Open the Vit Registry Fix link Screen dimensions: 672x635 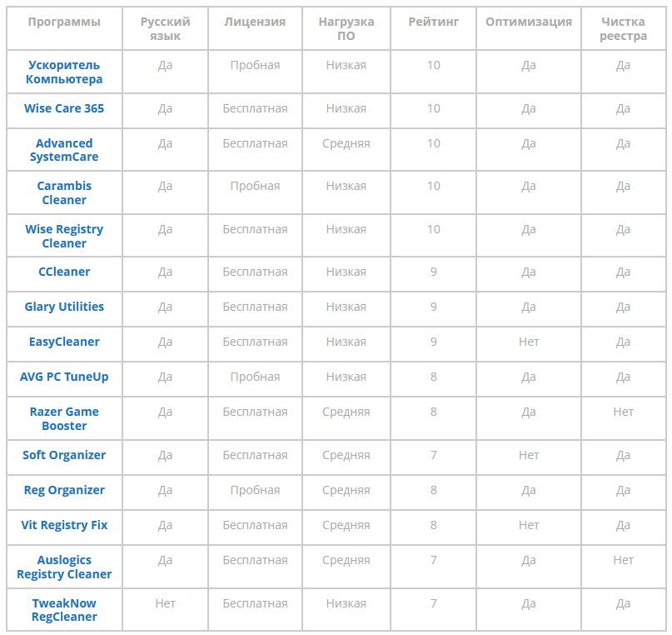(64, 525)
